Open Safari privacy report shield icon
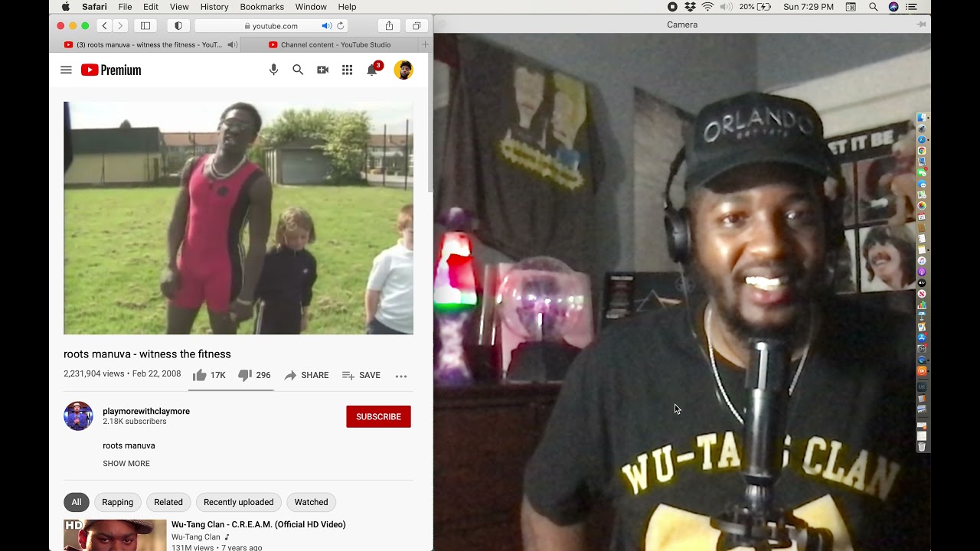This screenshot has width=980, height=551. [x=178, y=26]
